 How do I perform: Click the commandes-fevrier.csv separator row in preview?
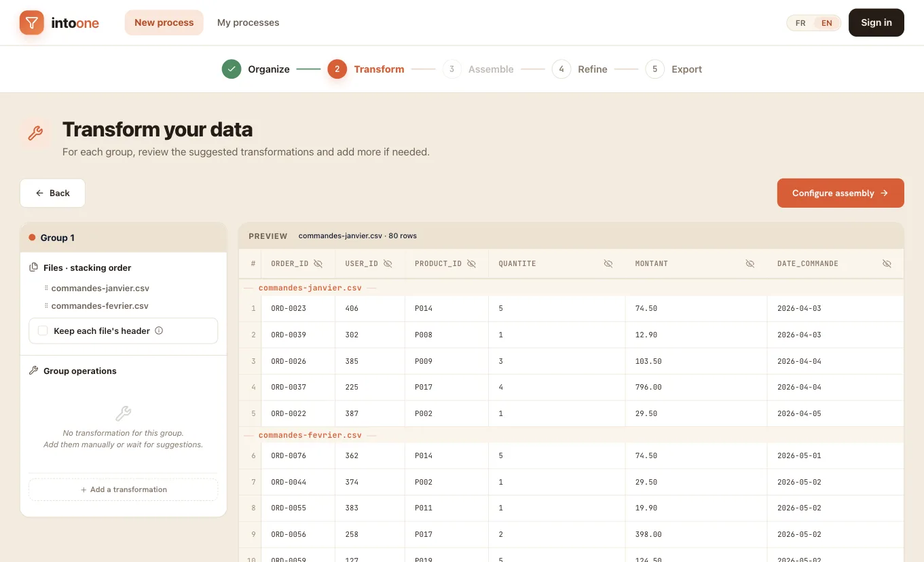[571, 435]
